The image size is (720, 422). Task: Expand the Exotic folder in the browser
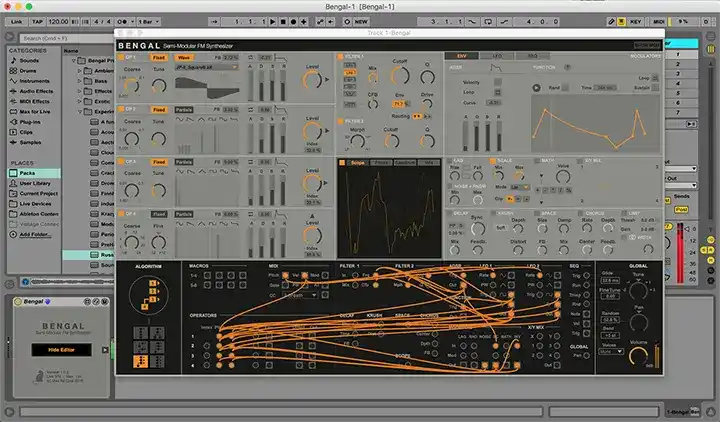point(79,101)
